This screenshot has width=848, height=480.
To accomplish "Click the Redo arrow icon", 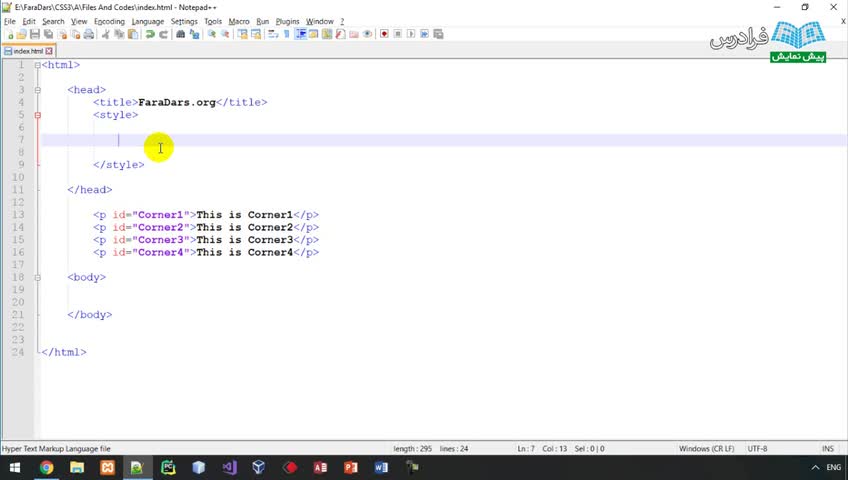I will (163, 34).
